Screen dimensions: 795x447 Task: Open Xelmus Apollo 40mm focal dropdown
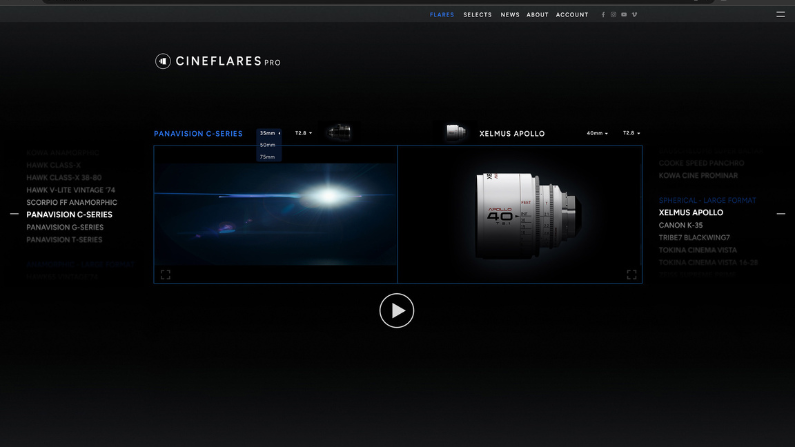[x=597, y=133]
